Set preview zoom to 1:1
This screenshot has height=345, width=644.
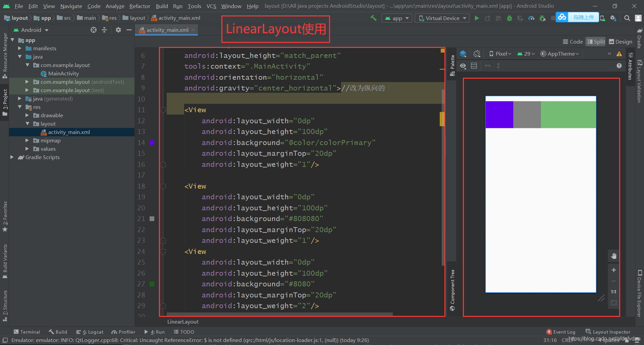click(x=614, y=292)
